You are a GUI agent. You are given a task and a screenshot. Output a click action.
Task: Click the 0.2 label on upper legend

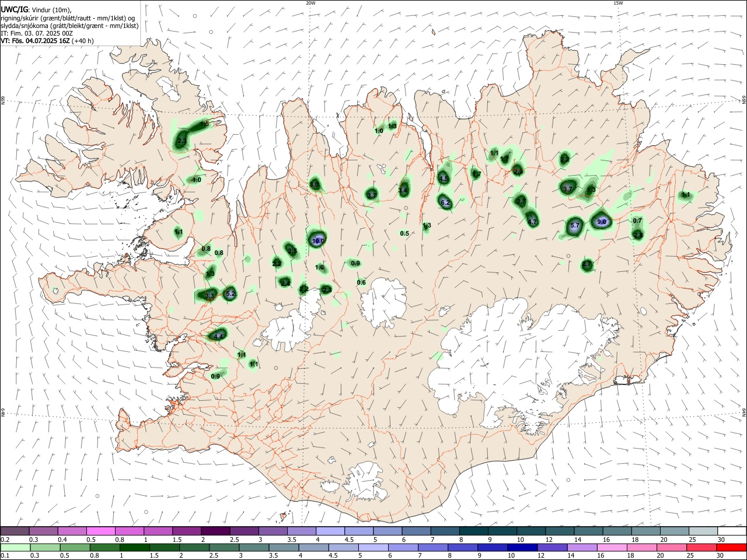(x=5, y=539)
